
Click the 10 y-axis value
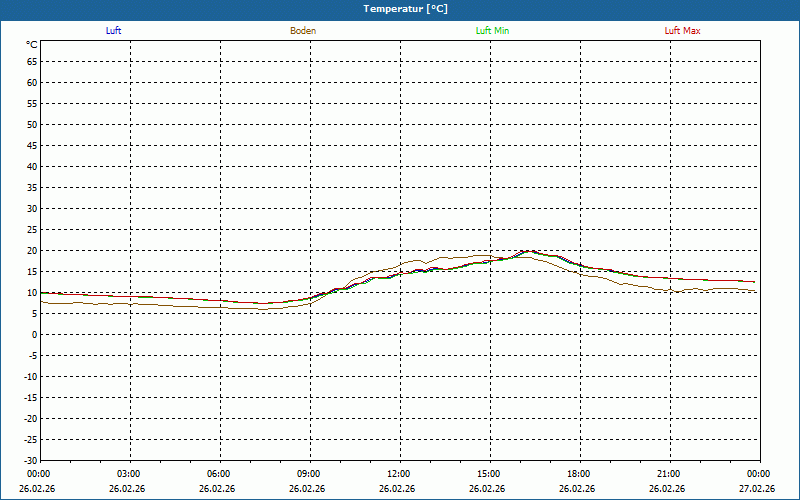click(32, 293)
